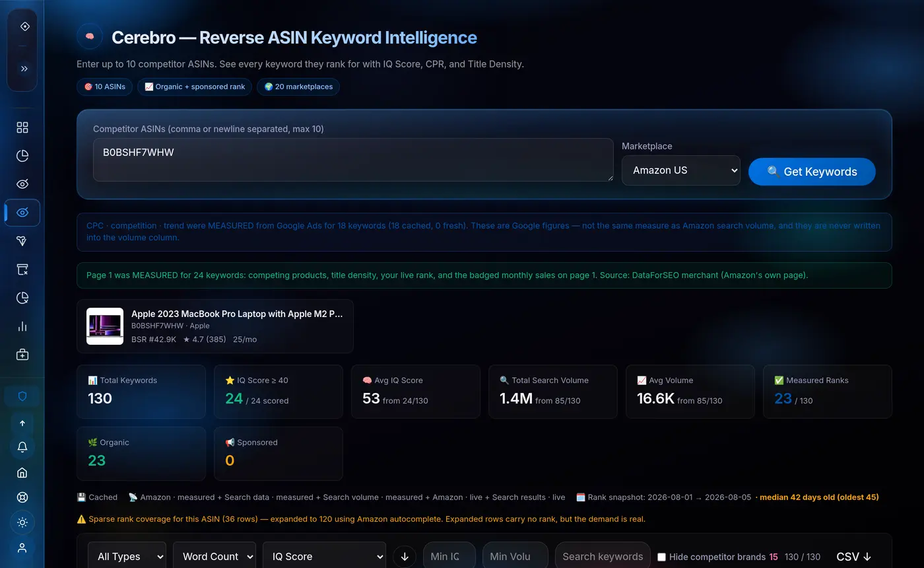Viewport: 924px width, 568px height.
Task: Click the Avg IQ Score stat card
Action: pyautogui.click(x=416, y=392)
